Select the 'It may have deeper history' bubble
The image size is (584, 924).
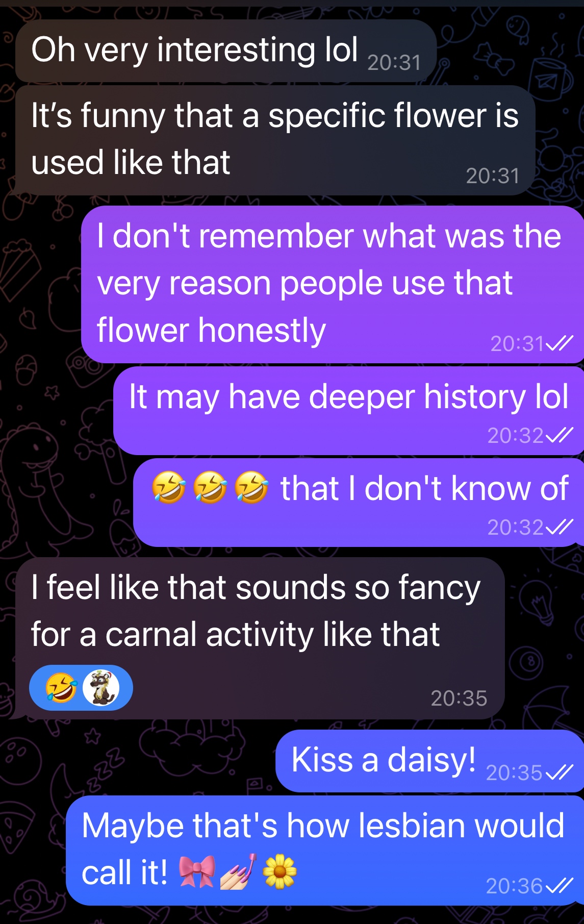point(348,411)
